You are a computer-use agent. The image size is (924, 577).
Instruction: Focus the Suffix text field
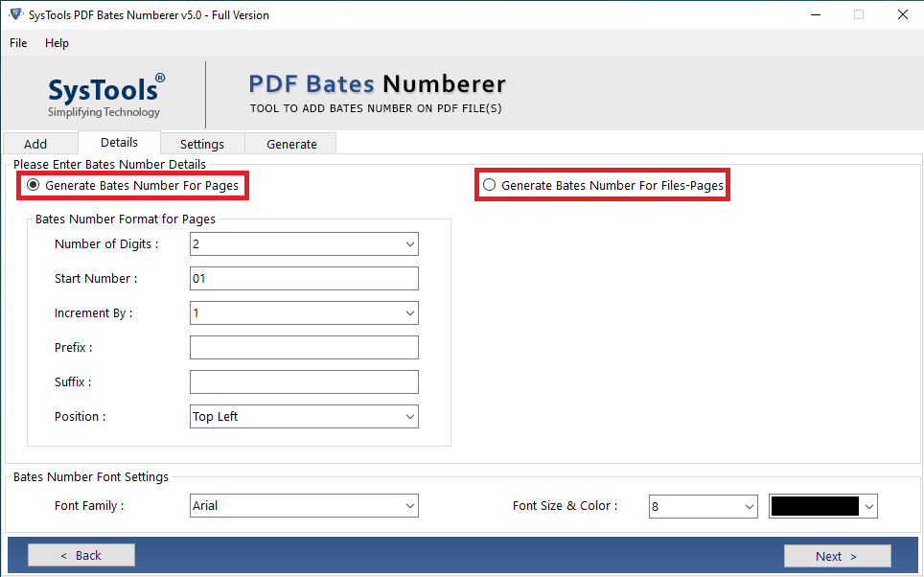click(x=304, y=381)
